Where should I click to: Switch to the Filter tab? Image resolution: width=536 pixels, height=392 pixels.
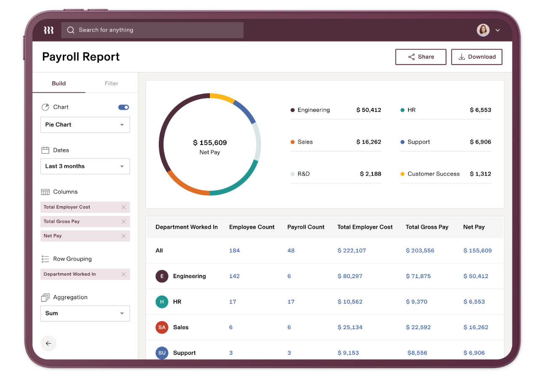(x=111, y=83)
